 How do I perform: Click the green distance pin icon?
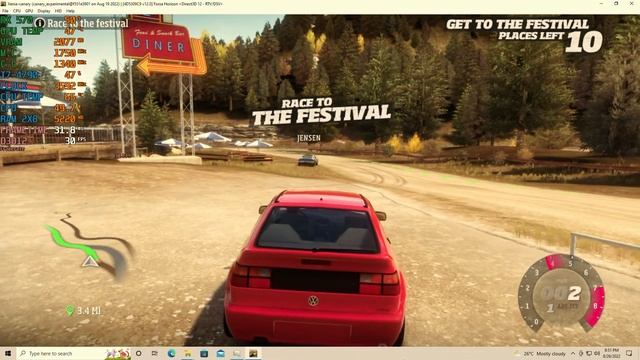(x=70, y=311)
